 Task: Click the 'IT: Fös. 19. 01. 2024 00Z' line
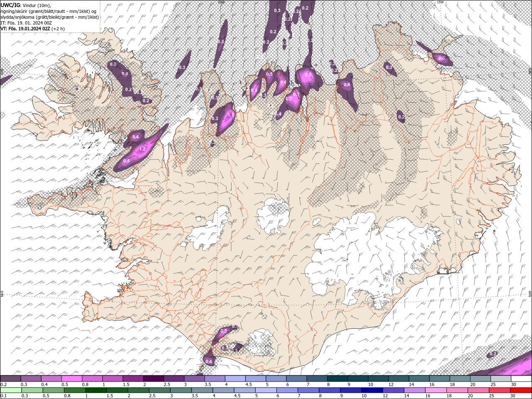[x=26, y=23]
